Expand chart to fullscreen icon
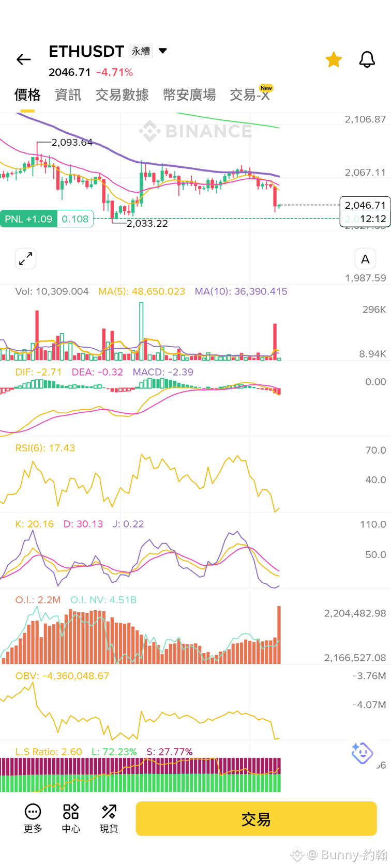This screenshot has height=868, width=391. tap(26, 258)
